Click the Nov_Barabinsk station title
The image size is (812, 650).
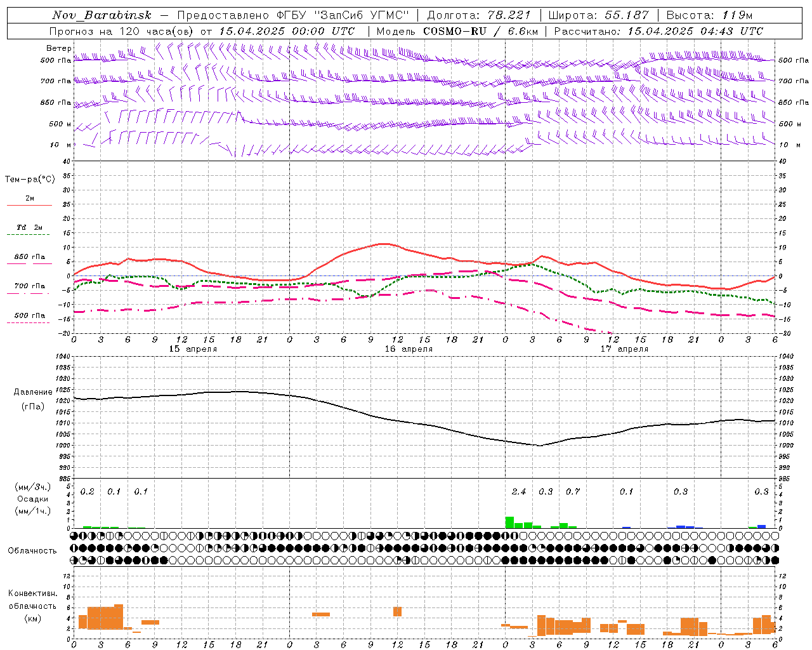pos(102,15)
